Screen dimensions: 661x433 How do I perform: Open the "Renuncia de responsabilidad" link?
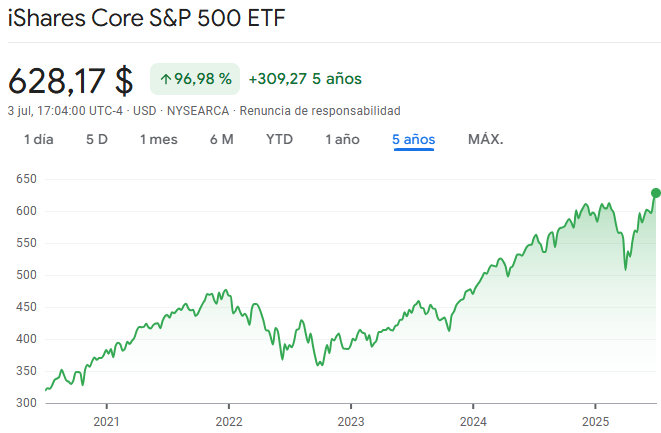click(320, 110)
